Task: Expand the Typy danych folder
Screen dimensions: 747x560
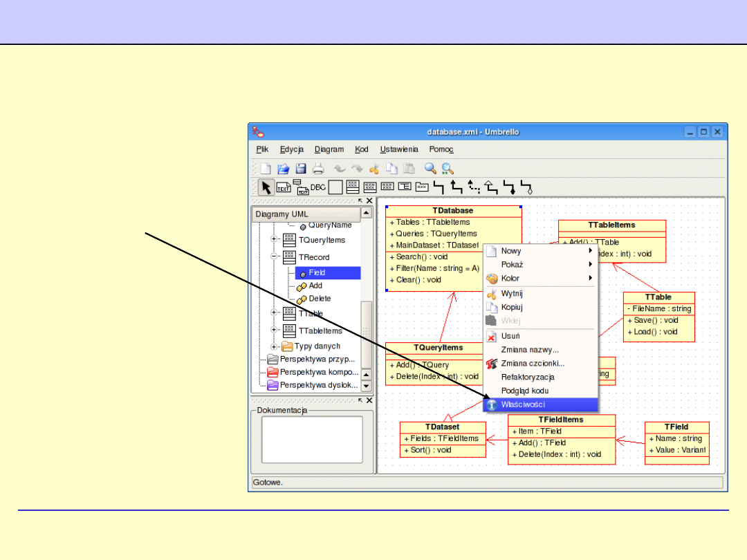Action: pyautogui.click(x=274, y=346)
